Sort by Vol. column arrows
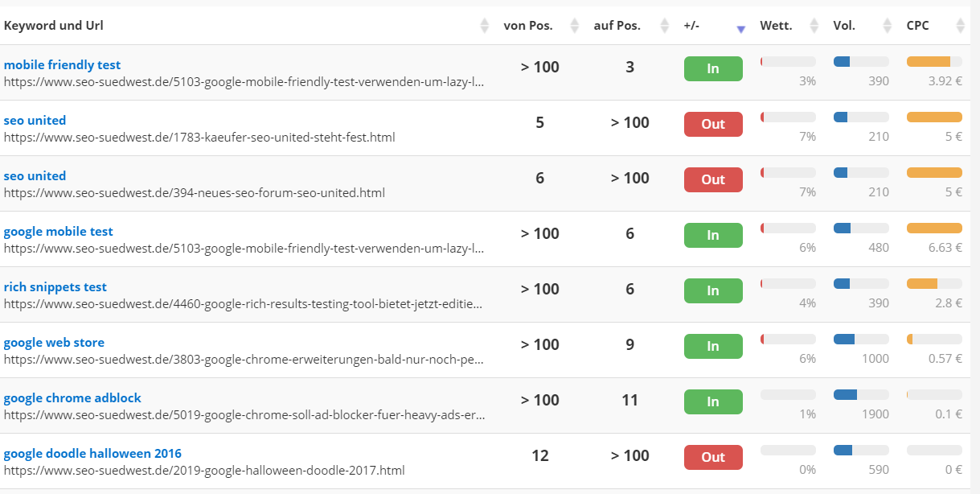This screenshot has width=980, height=494. click(x=888, y=26)
